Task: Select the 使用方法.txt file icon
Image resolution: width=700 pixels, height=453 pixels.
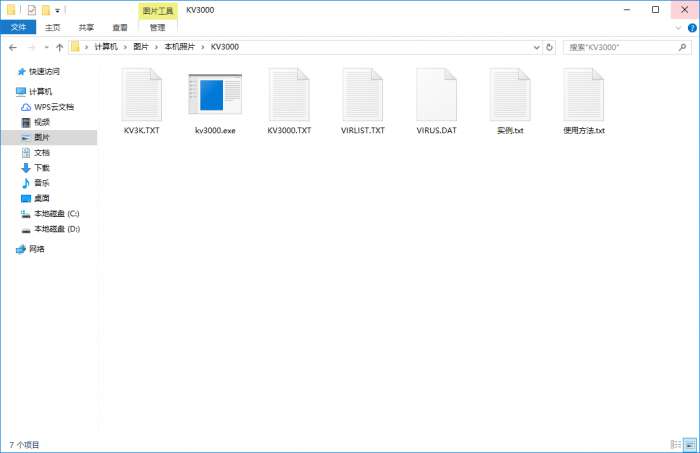Action: click(x=583, y=95)
